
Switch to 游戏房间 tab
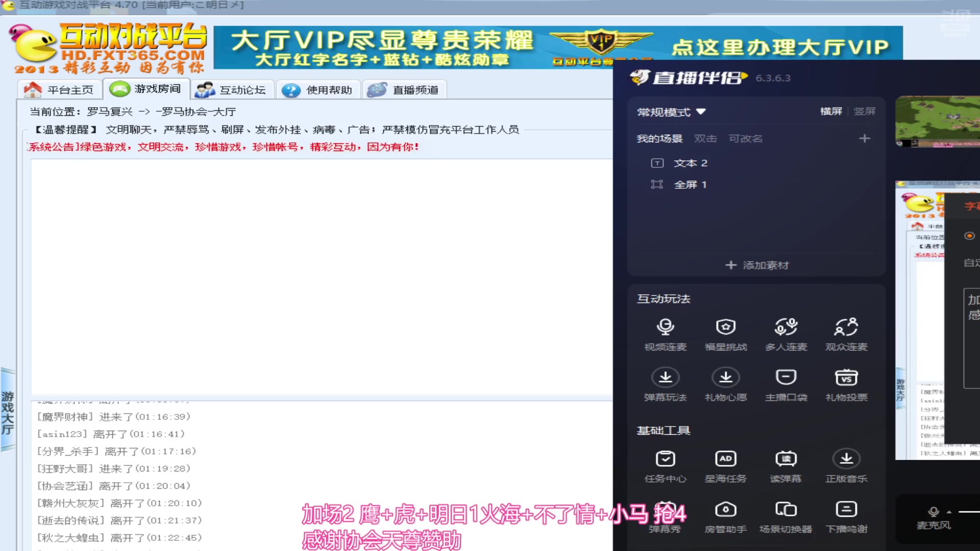tap(146, 89)
